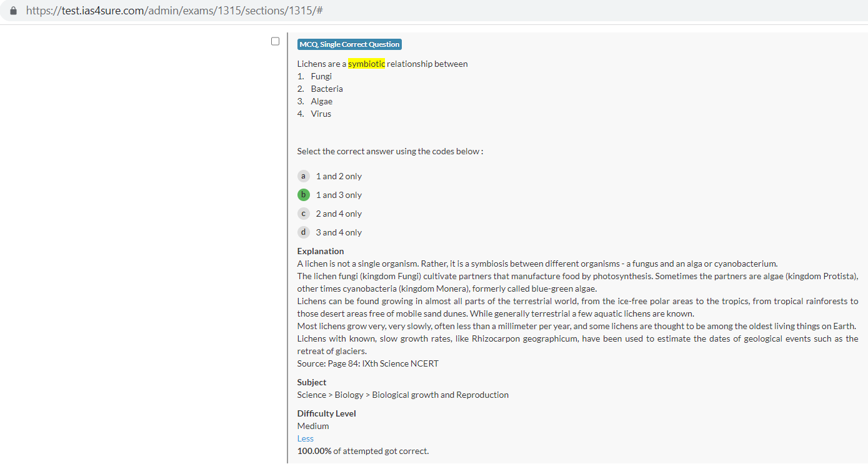Click the '2 and 4 only' answer text
The image size is (868, 464).
pyautogui.click(x=338, y=214)
